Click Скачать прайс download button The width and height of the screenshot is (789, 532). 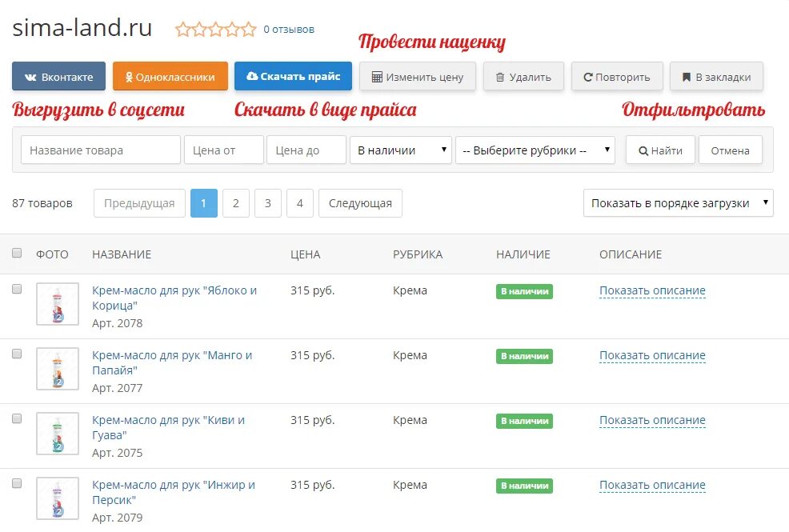[293, 77]
